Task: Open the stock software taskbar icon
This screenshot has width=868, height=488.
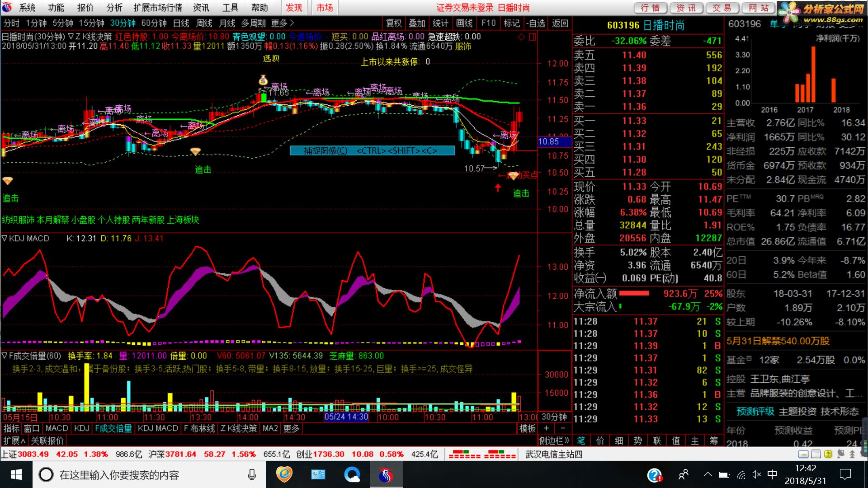Action: pyautogui.click(x=386, y=474)
